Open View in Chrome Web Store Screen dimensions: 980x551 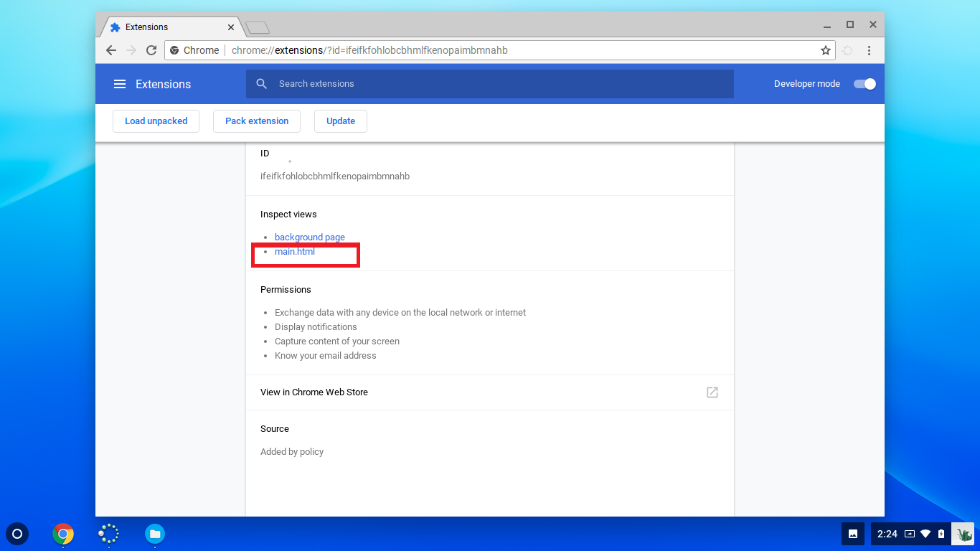click(x=490, y=392)
